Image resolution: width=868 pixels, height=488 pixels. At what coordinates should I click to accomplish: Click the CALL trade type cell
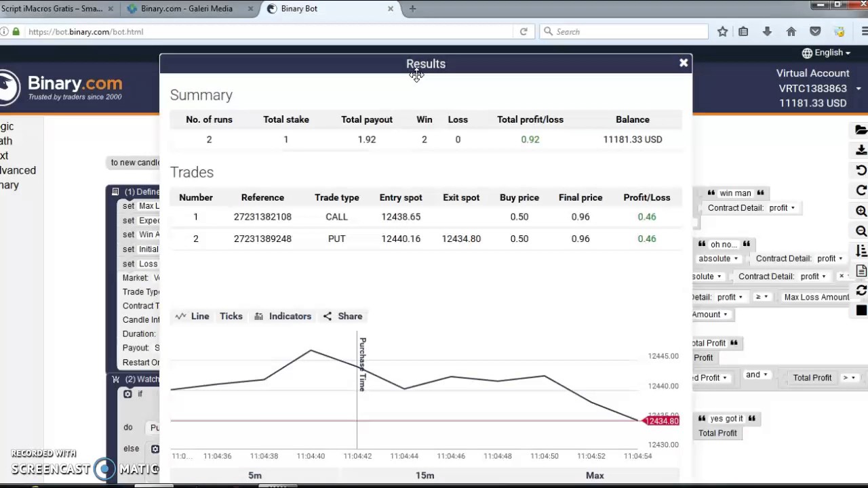(x=336, y=217)
